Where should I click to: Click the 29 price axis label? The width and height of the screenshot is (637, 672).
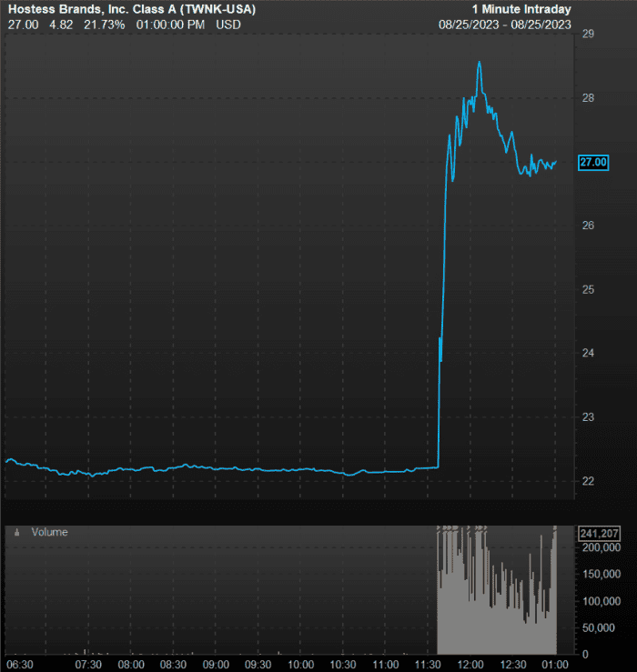588,34
